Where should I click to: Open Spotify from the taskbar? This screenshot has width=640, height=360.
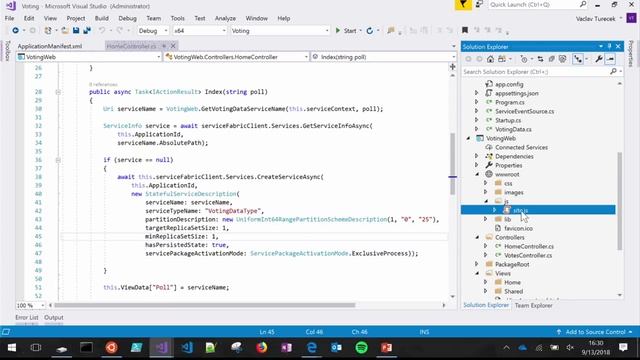point(362,347)
